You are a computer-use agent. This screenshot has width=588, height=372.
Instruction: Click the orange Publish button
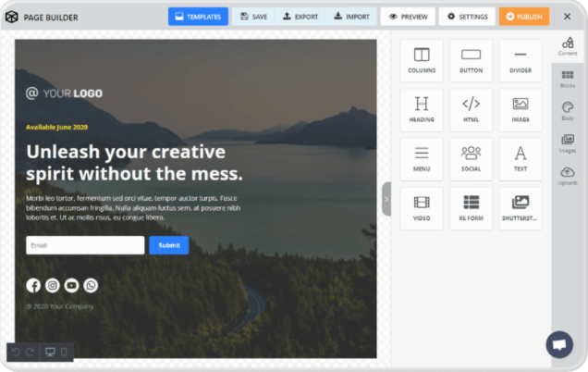[x=524, y=17]
